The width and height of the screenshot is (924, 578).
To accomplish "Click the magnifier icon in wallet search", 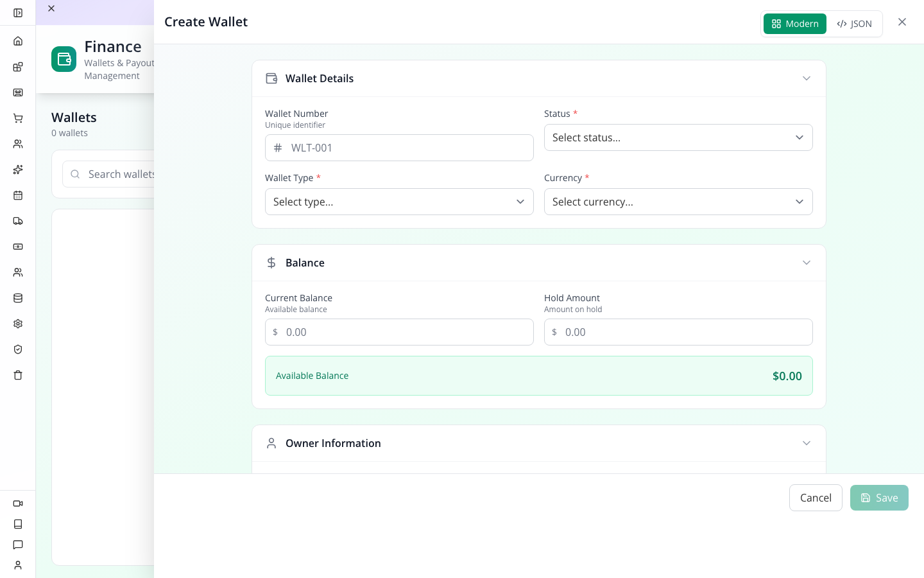I will tap(75, 174).
